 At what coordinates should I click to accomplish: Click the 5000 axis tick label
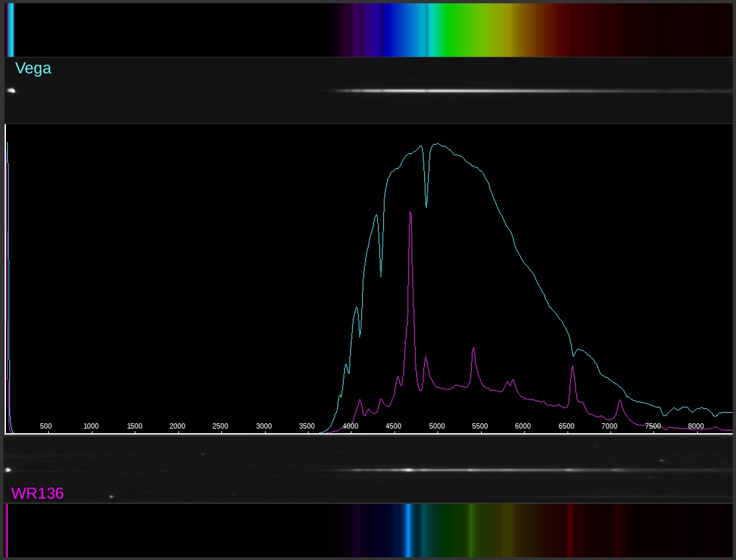coord(437,426)
